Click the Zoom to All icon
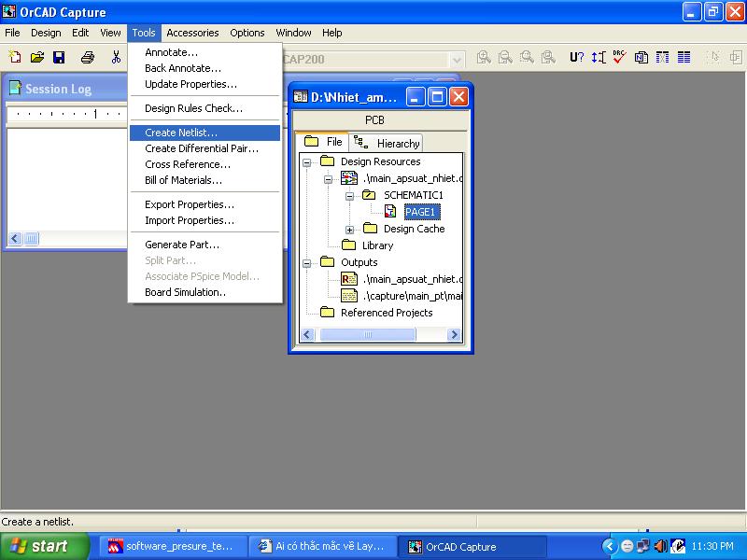Image resolution: width=747 pixels, height=560 pixels. click(548, 58)
